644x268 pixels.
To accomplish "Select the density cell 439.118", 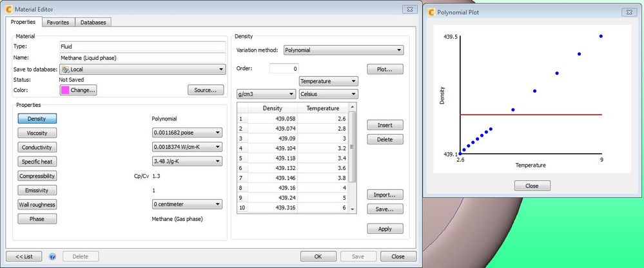I will [273, 158].
